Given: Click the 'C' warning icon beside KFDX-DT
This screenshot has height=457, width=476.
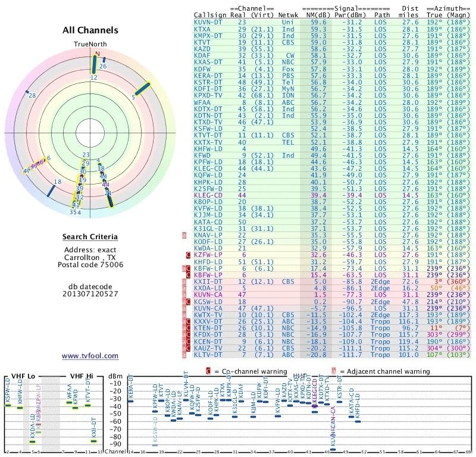Looking at the screenshot, I should click(x=188, y=335).
